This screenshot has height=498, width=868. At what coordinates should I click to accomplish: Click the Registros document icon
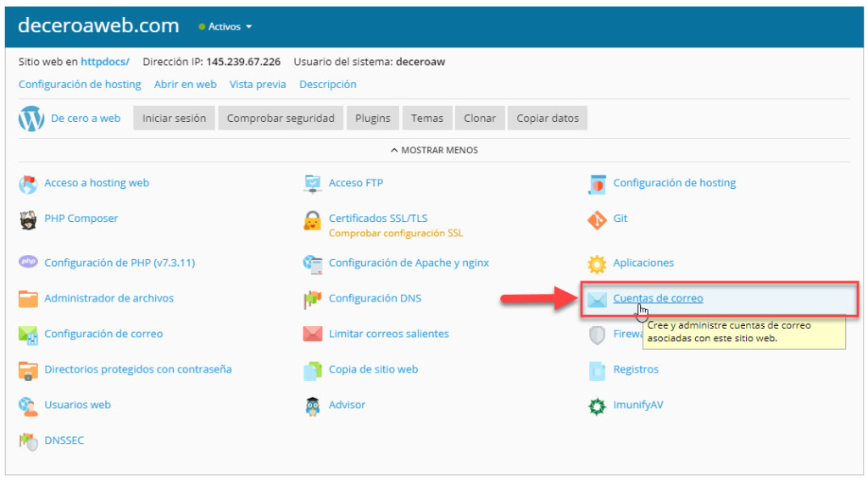pyautogui.click(x=597, y=371)
